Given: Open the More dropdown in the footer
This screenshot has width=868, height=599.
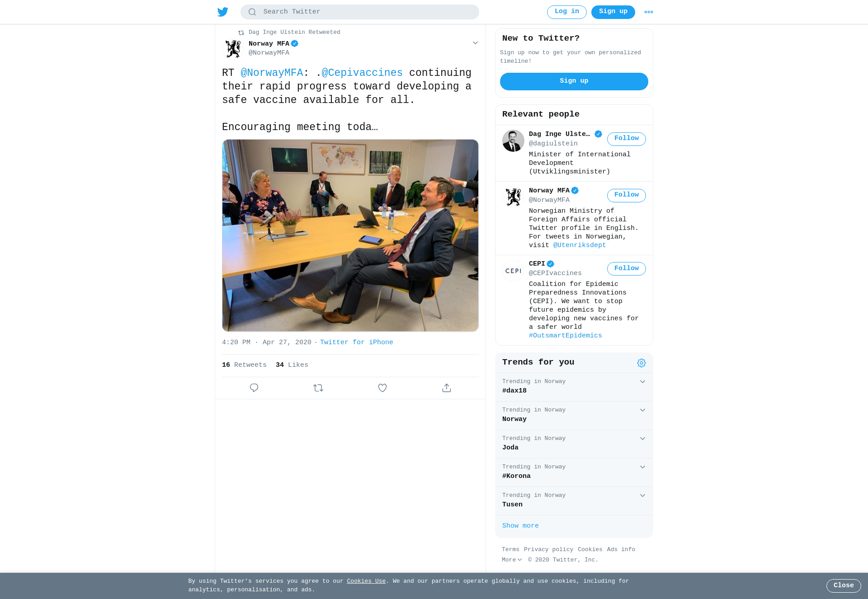Looking at the screenshot, I should coord(512,560).
